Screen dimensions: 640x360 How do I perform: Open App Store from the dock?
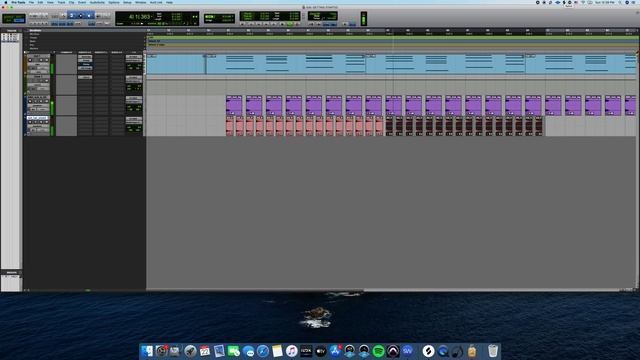[x=335, y=351]
